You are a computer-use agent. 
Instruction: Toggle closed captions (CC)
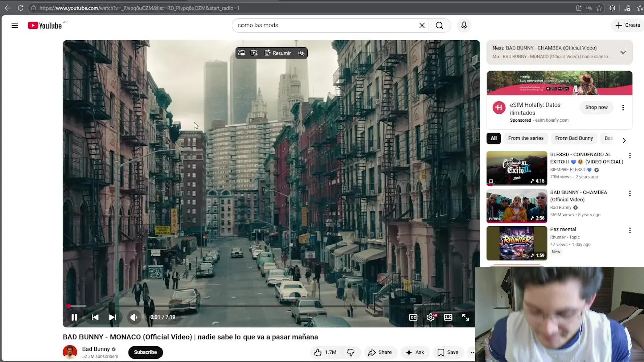413,317
